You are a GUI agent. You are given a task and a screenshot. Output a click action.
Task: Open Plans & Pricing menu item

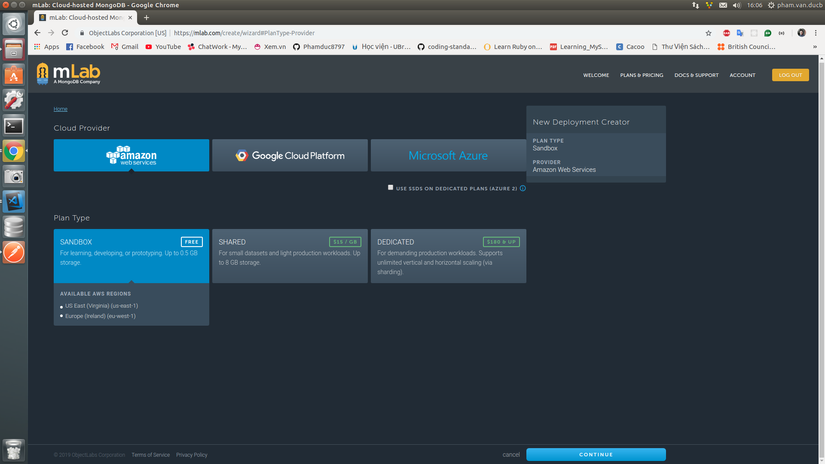(x=641, y=75)
